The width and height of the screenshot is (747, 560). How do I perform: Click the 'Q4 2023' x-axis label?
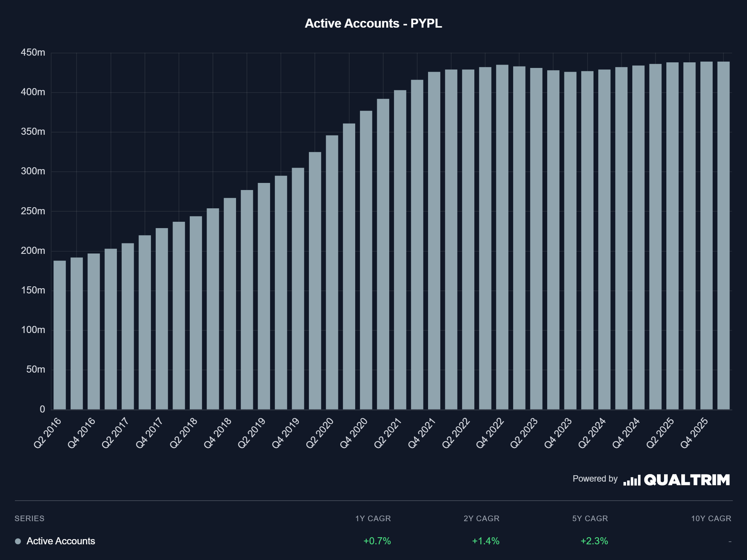pyautogui.click(x=558, y=433)
